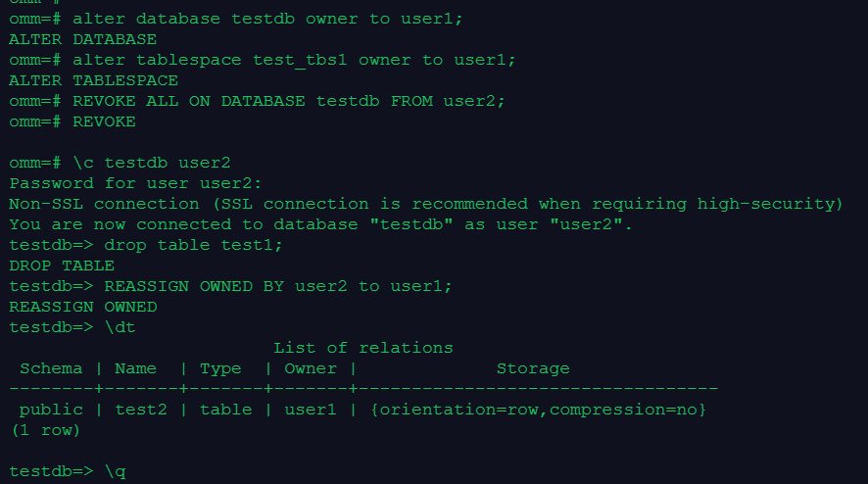
Task: Click the test2 table name cell
Action: (x=135, y=410)
